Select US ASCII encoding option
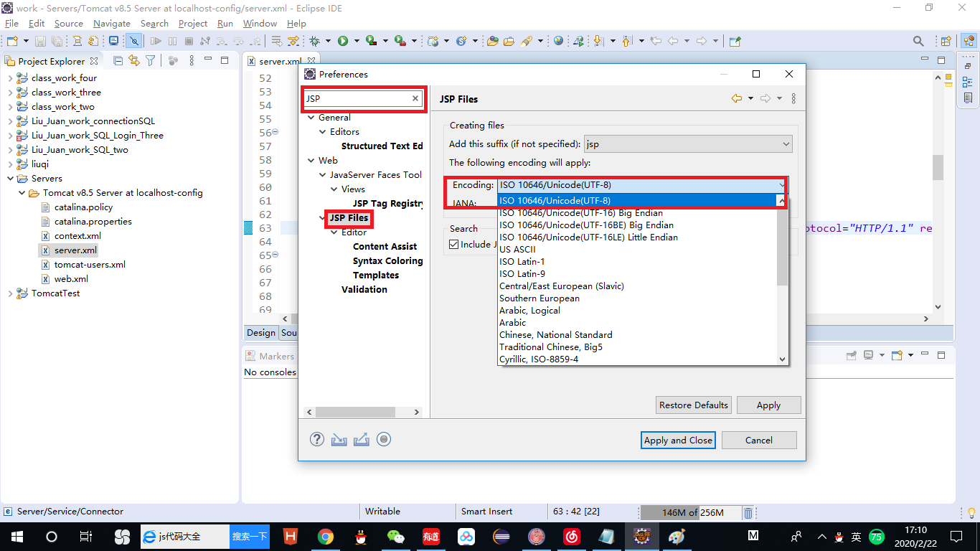Screen dimensions: 980x551 517,250
